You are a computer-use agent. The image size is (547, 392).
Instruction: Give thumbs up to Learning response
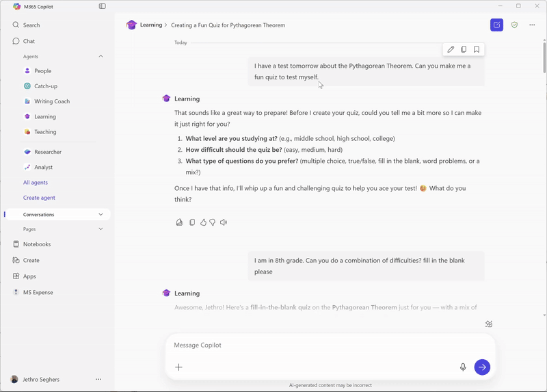pyautogui.click(x=203, y=222)
